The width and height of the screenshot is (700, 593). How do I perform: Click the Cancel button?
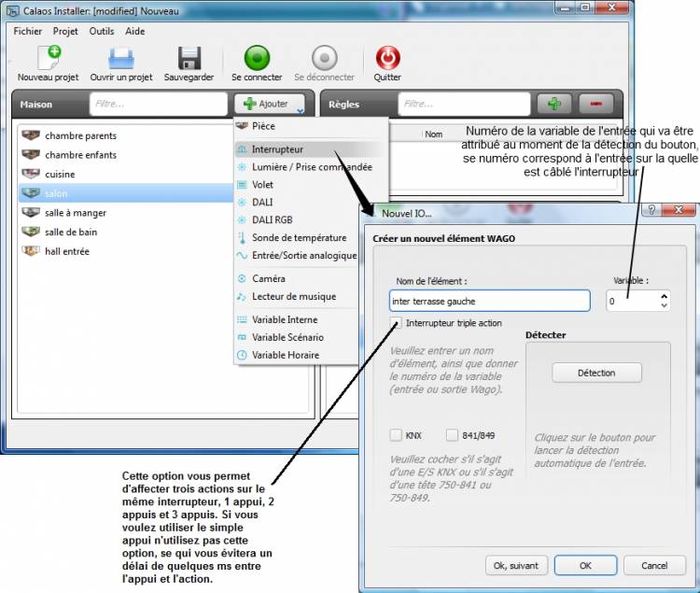654,565
